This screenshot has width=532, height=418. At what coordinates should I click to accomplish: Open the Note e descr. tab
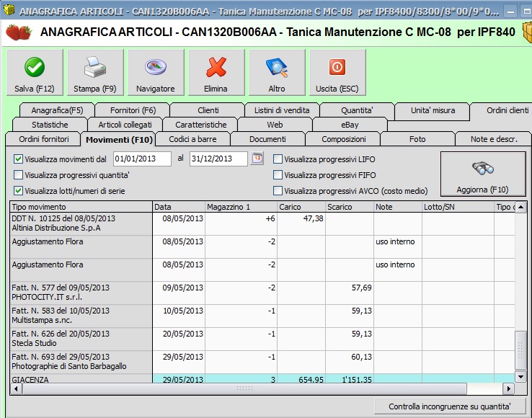pos(494,139)
